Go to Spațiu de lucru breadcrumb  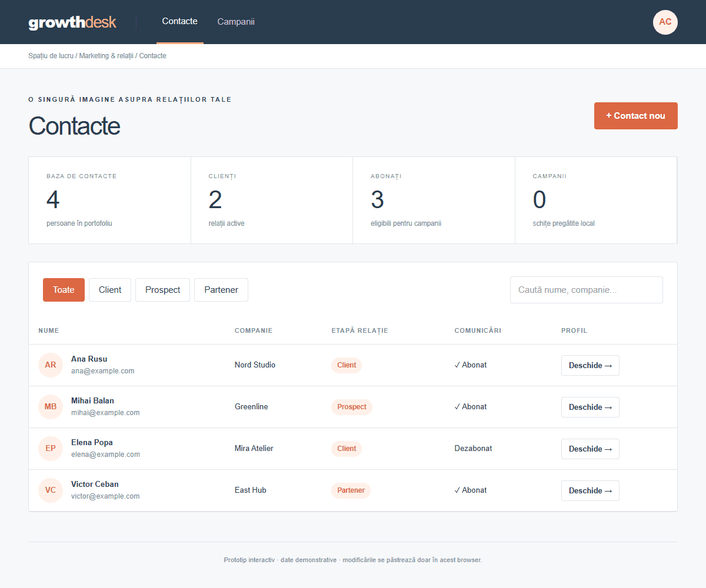[51, 56]
